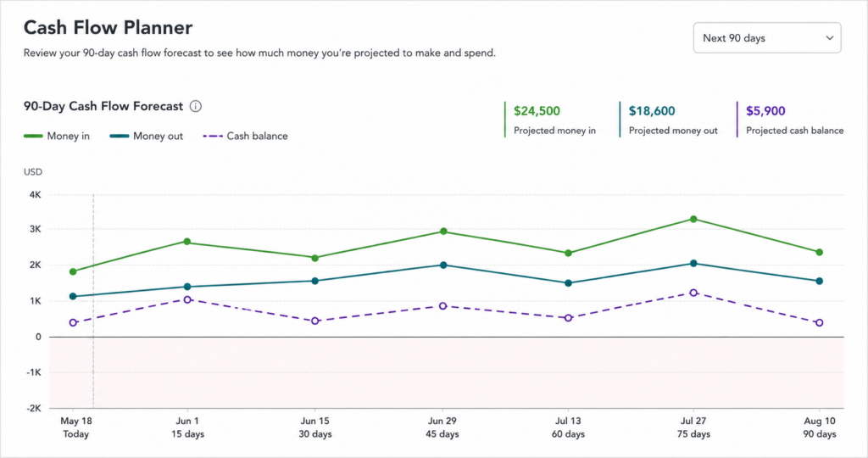Click the Jun 29 45 days axis label
The image size is (868, 458).
point(442,427)
